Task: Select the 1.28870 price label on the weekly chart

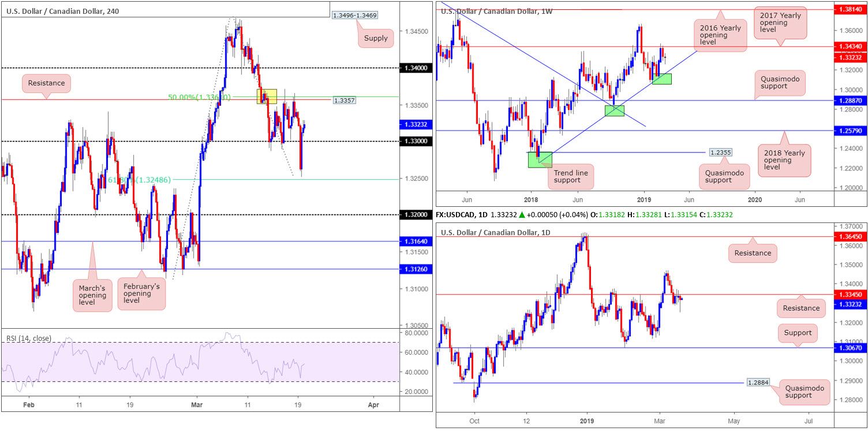Action: 851,101
